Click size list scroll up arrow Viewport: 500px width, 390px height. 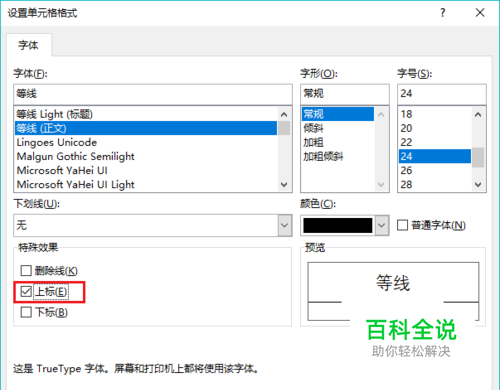pos(478,115)
